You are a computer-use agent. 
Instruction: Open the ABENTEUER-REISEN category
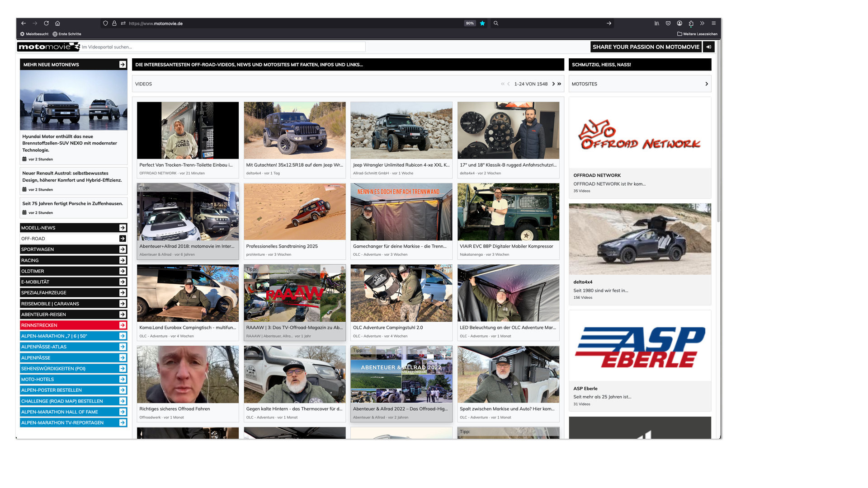(x=73, y=314)
